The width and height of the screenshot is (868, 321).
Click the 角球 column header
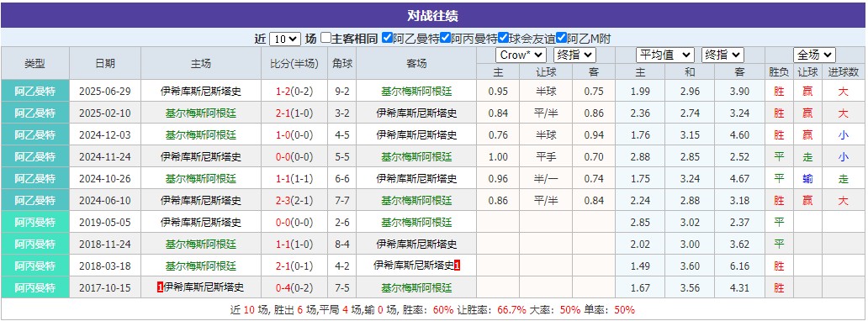(x=341, y=63)
